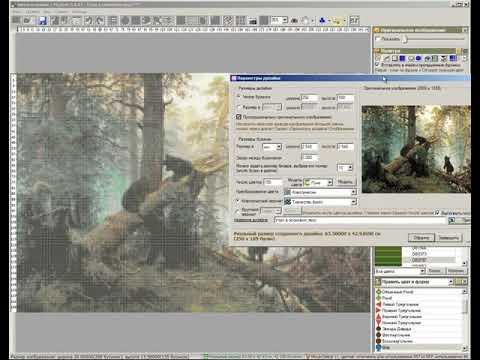Open the zoom percentage dropdown in the toolbar
The height and width of the screenshot is (360, 480).
coord(285,20)
